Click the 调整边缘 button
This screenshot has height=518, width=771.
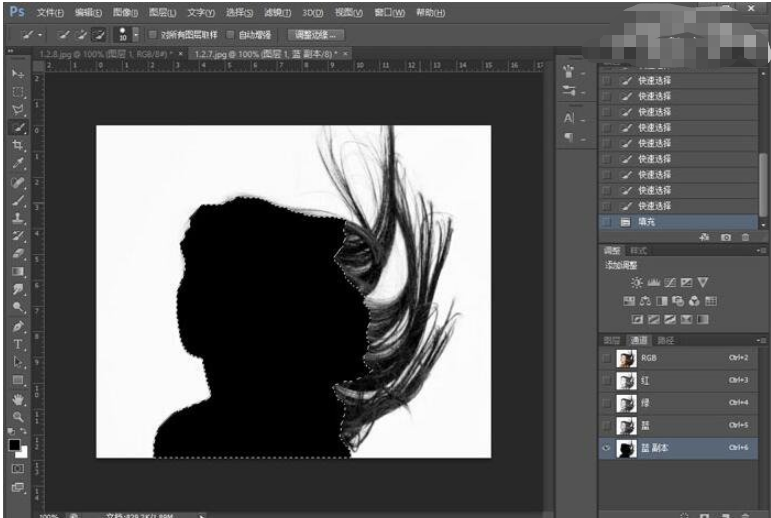pos(316,34)
